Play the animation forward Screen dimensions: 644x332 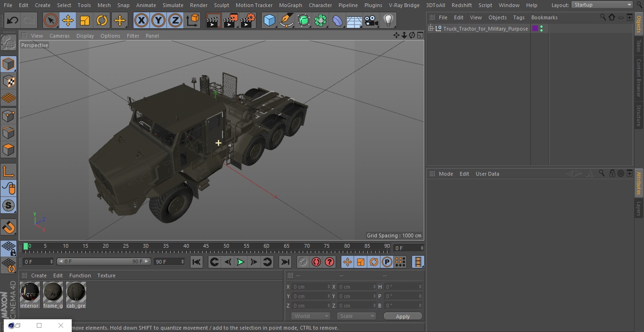tap(240, 262)
